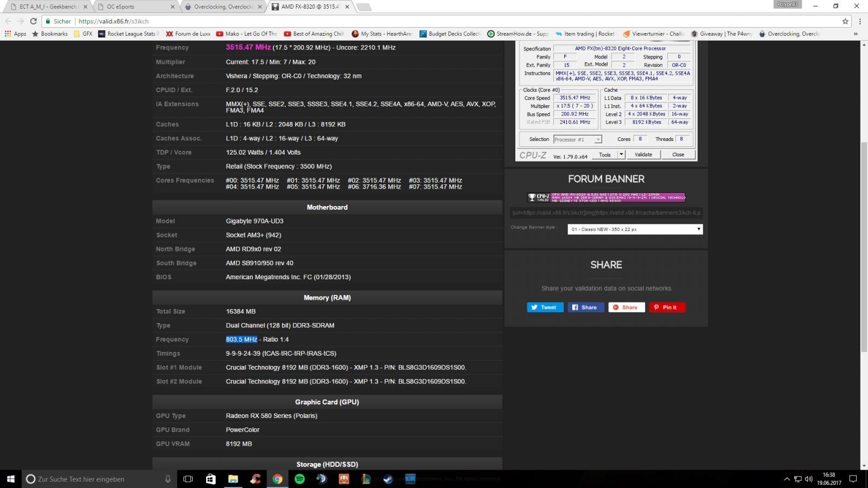868x488 pixels.
Task: Open the Giveaway The P4wny bookmark
Action: pos(721,34)
